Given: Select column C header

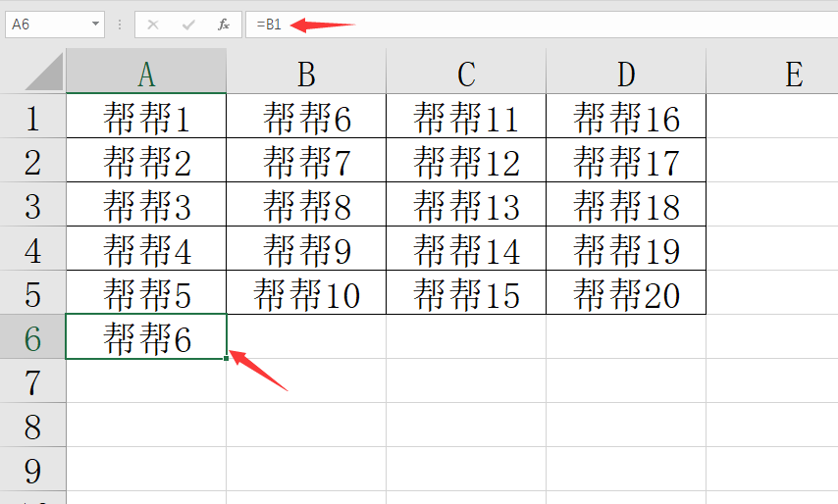Looking at the screenshot, I should [x=466, y=71].
